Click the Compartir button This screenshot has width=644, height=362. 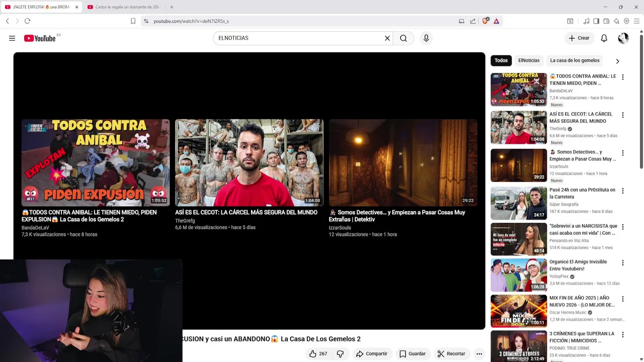pos(371,354)
